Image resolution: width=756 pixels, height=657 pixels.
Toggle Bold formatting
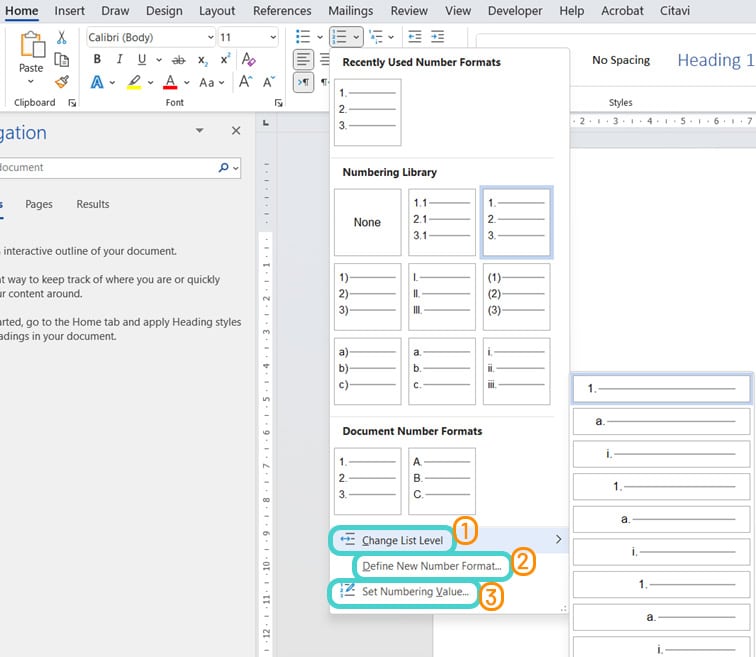pos(97,59)
